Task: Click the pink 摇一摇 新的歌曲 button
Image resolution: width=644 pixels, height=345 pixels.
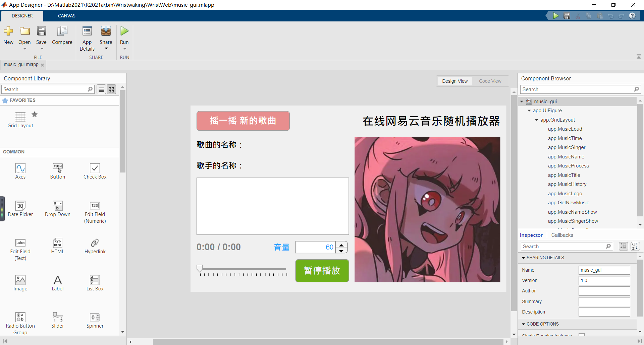Action: pyautogui.click(x=243, y=121)
